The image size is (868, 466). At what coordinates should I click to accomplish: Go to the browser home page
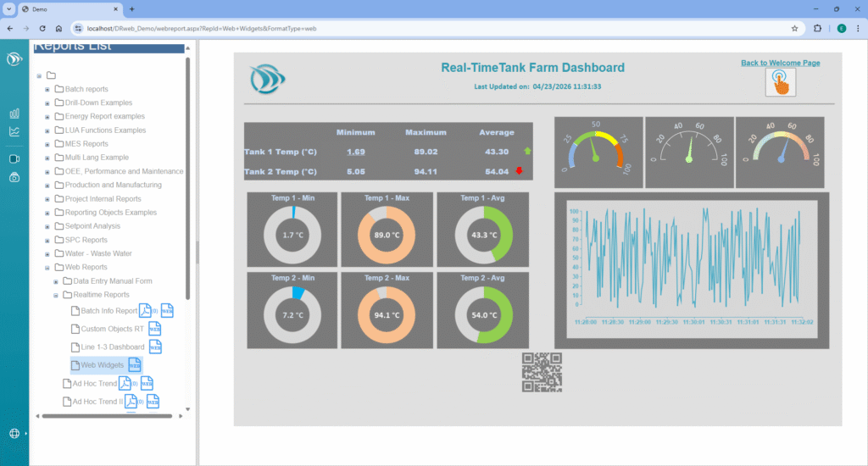coord(58,28)
